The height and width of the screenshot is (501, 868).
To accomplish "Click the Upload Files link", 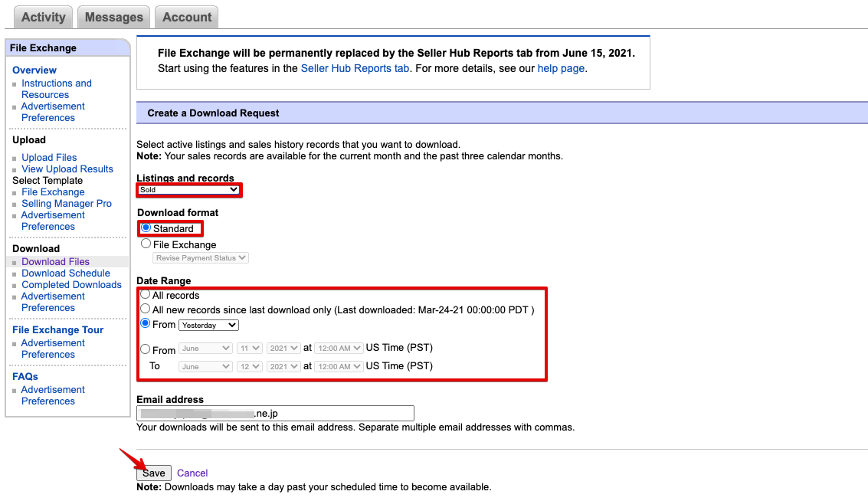I will click(49, 158).
